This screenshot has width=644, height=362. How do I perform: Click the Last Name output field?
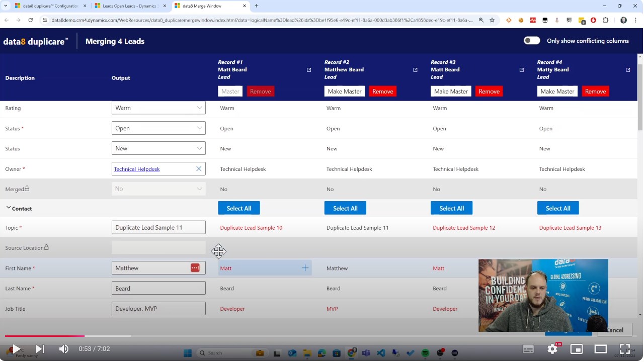158,288
